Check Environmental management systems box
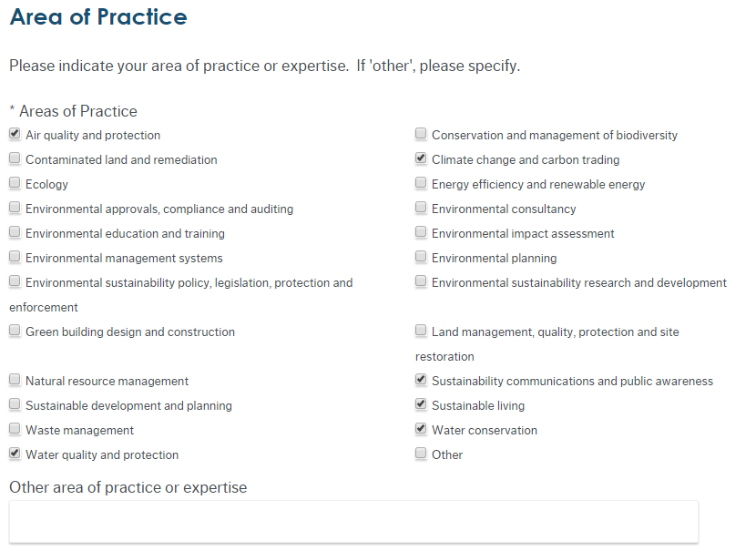This screenshot has height=551, width=756. pyautogui.click(x=15, y=258)
